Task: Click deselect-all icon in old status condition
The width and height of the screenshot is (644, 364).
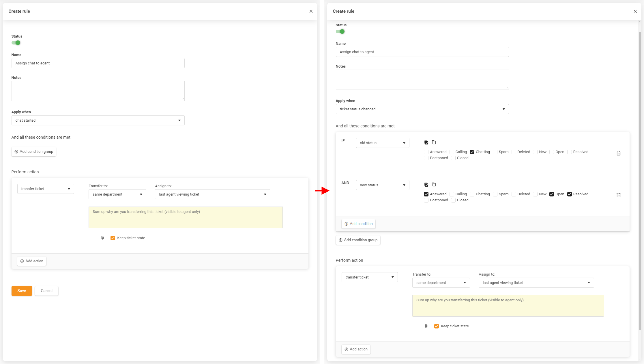Action: pyautogui.click(x=434, y=142)
